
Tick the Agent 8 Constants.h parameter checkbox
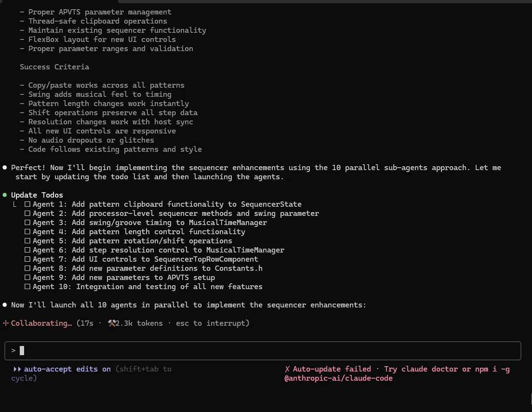[x=27, y=268]
